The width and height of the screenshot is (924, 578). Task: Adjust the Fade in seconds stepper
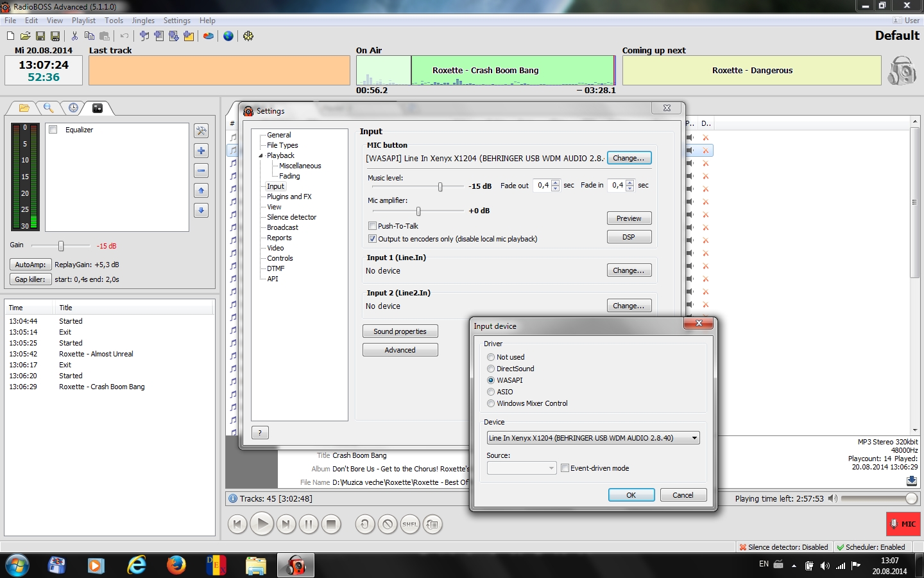[630, 185]
